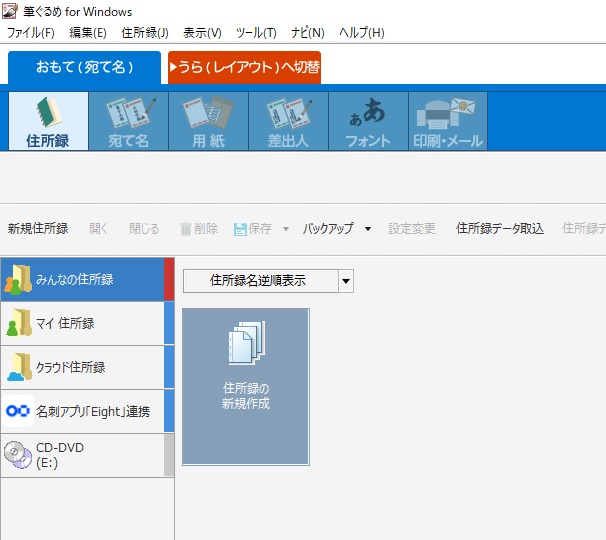
Task: Select the 宛て名 addressee ribbon icon
Action: (128, 122)
